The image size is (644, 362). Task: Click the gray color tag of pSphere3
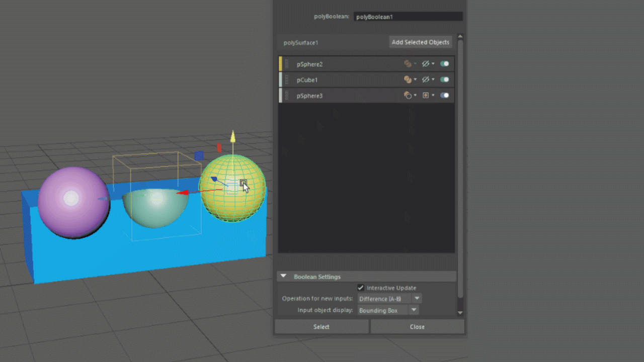[x=280, y=95]
